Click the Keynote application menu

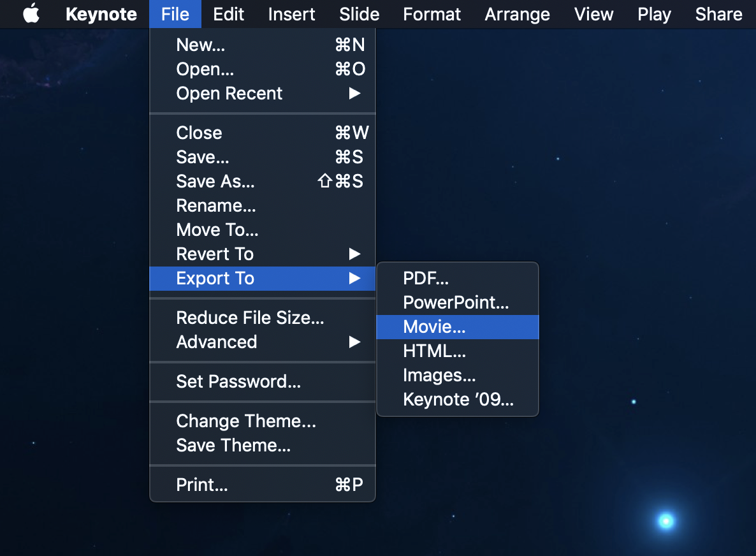[101, 14]
